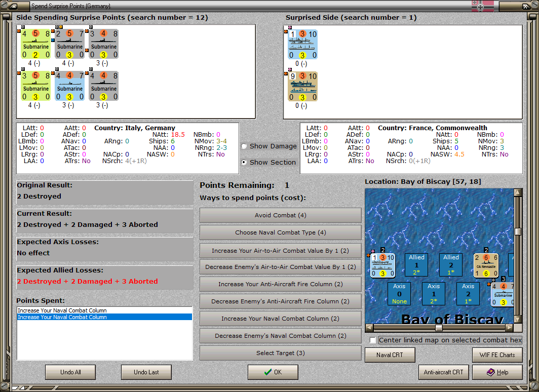
Task: Click the submarine counter on the map
Action: (x=503, y=294)
